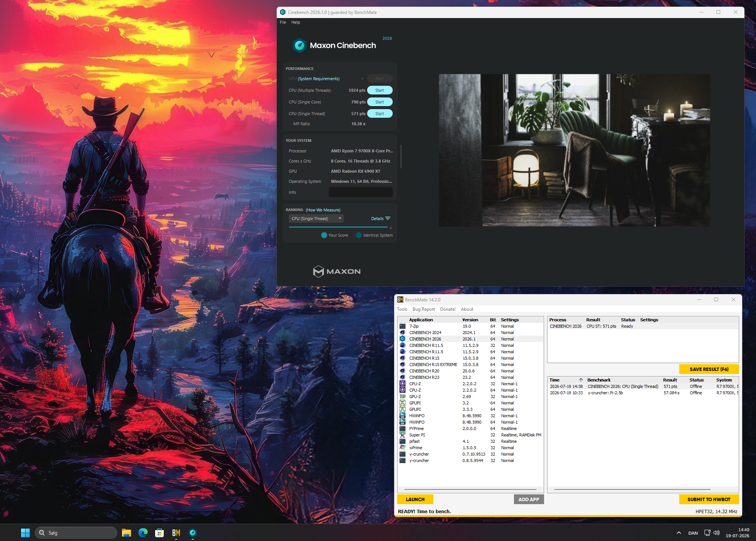This screenshot has height=541, width=756.
Task: Click SAVE RESULT (F6) in BenchMate
Action: click(709, 369)
